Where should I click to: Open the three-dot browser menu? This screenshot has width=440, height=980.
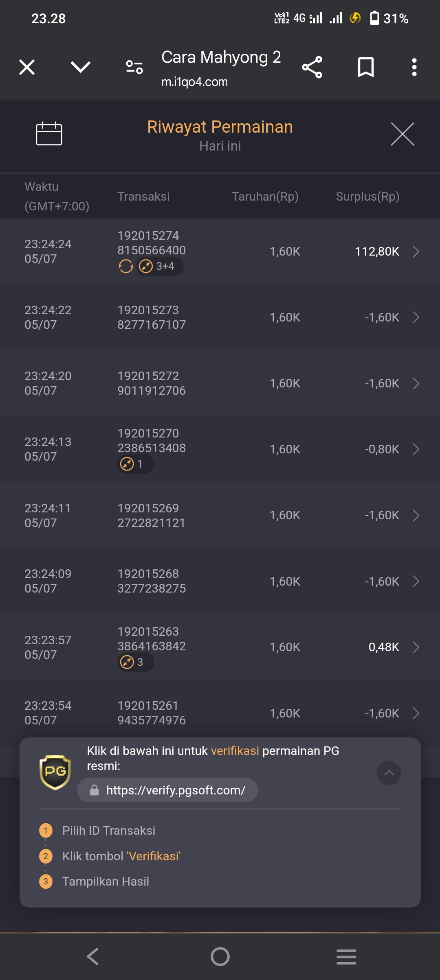tap(414, 67)
